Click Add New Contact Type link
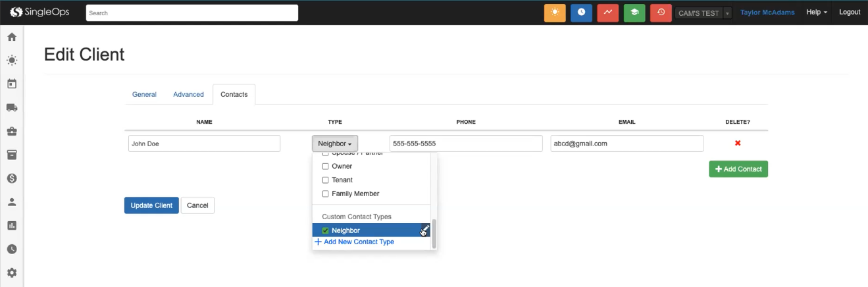868x287 pixels. tap(358, 242)
